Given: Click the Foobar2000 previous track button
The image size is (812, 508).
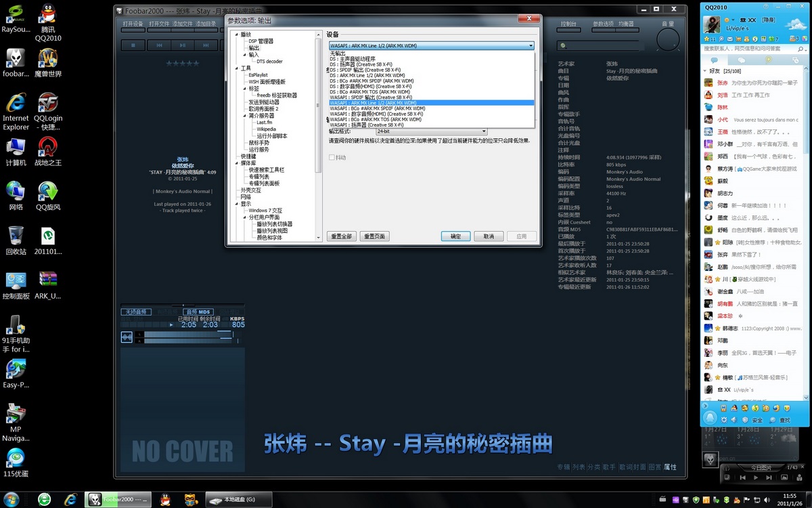Looking at the screenshot, I should (158, 45).
